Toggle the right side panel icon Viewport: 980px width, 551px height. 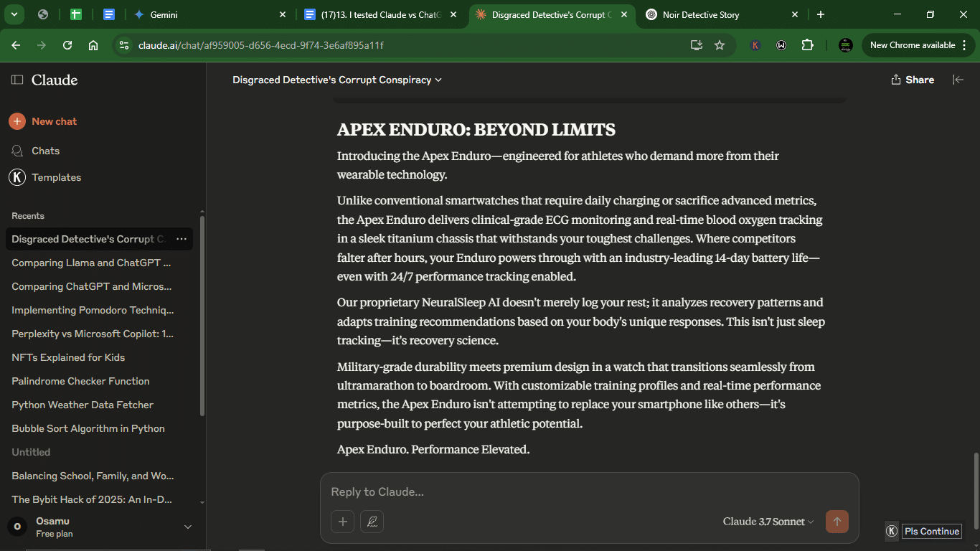[958, 80]
